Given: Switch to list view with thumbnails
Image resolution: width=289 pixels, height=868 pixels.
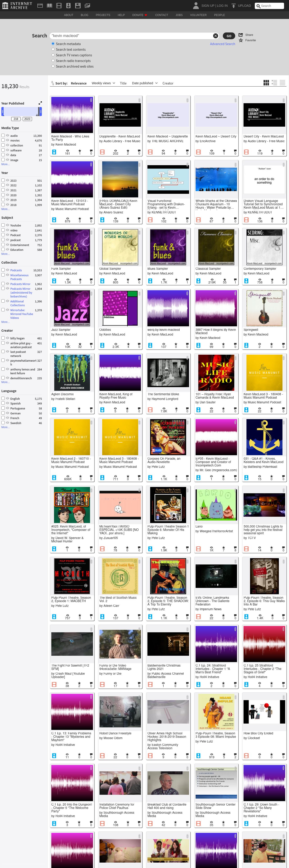Looking at the screenshot, I should 274,83.
